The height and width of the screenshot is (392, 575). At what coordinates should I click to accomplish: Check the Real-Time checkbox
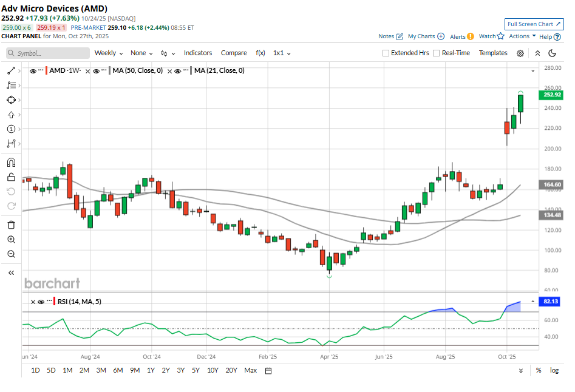click(x=436, y=53)
